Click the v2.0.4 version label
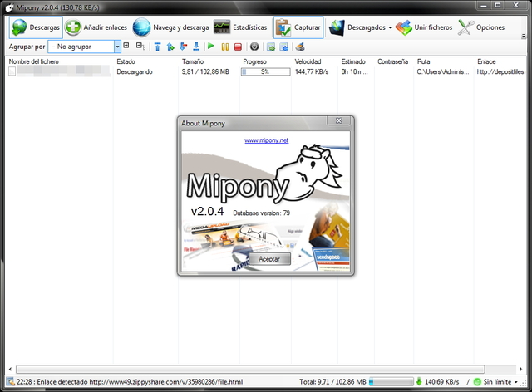 pyautogui.click(x=207, y=211)
